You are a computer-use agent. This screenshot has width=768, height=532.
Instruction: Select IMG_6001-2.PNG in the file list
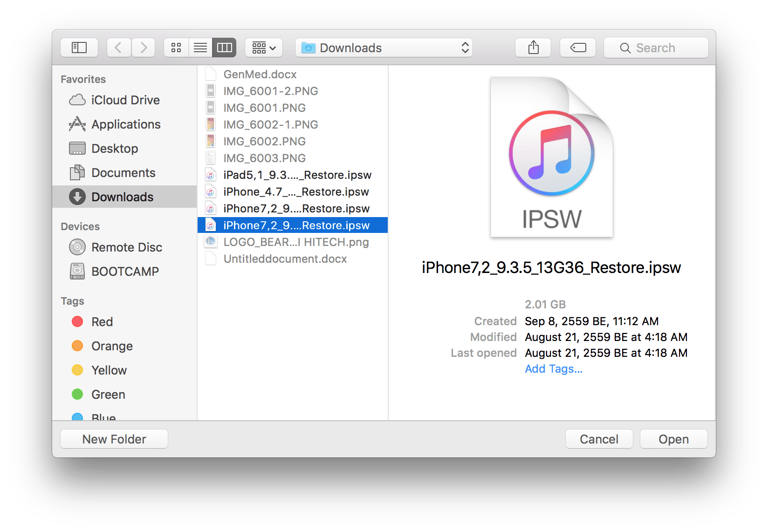pos(293,91)
